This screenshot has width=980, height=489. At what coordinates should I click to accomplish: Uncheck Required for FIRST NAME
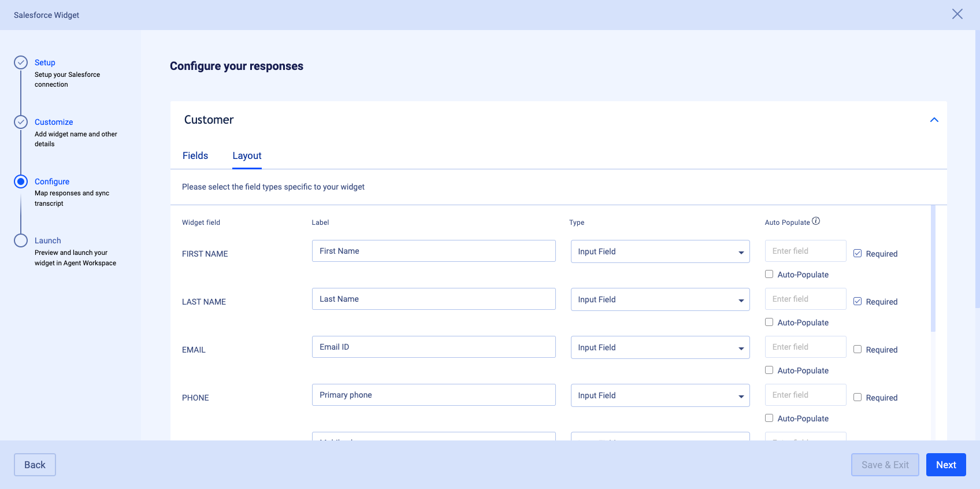point(857,253)
